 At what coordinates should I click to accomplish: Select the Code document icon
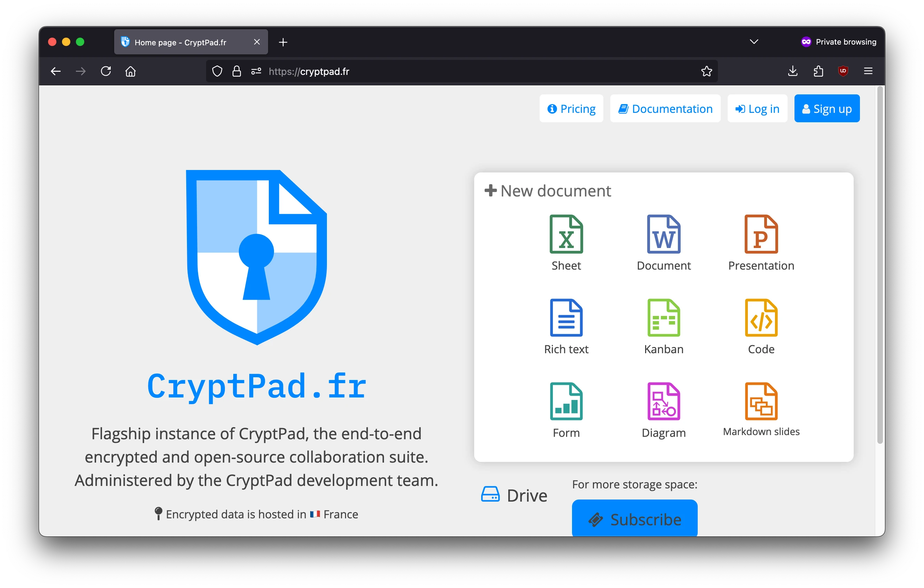pos(761,318)
